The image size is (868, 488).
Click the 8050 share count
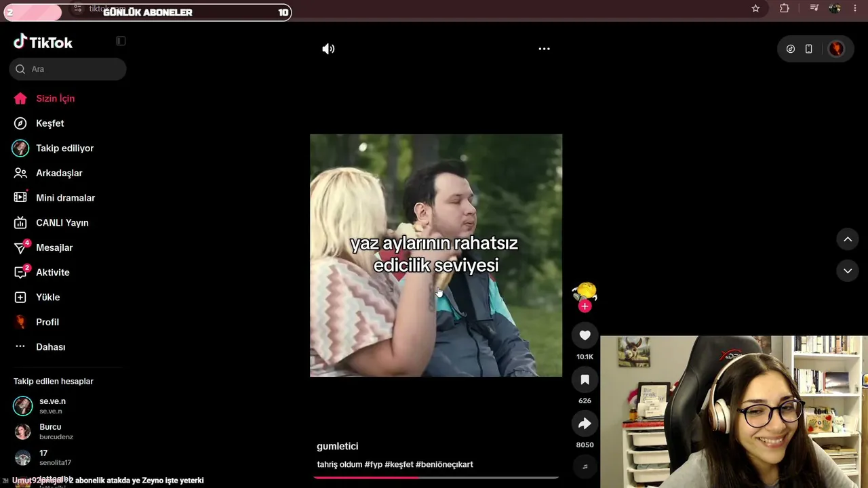(585, 445)
